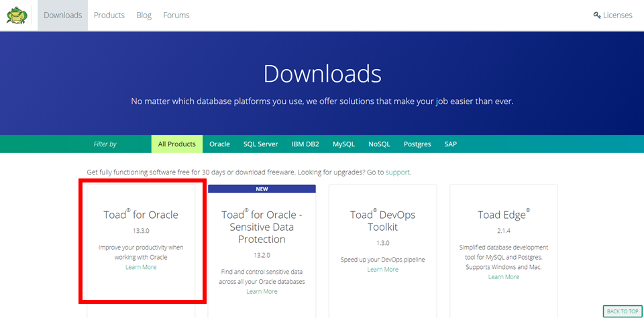Click the Toad Edge title

pyautogui.click(x=504, y=215)
